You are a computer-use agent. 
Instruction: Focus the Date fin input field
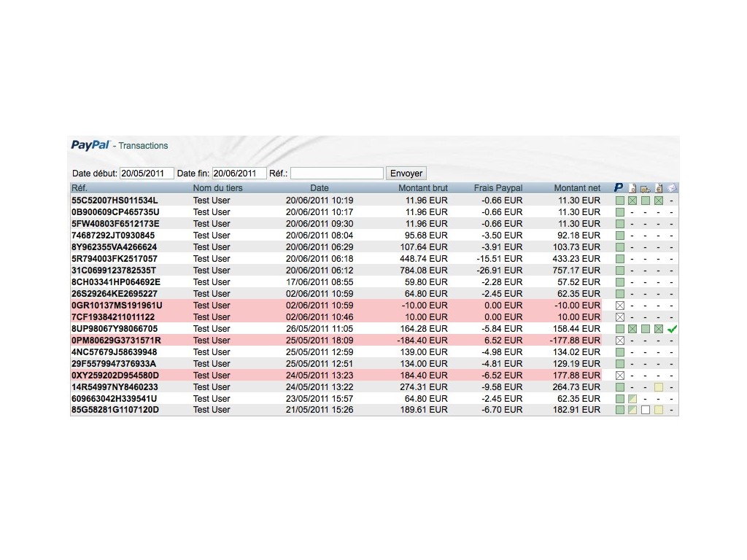click(x=239, y=174)
